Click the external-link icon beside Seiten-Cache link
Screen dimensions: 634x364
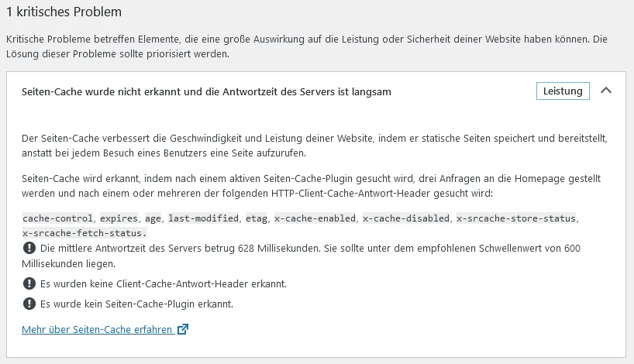[x=183, y=329]
